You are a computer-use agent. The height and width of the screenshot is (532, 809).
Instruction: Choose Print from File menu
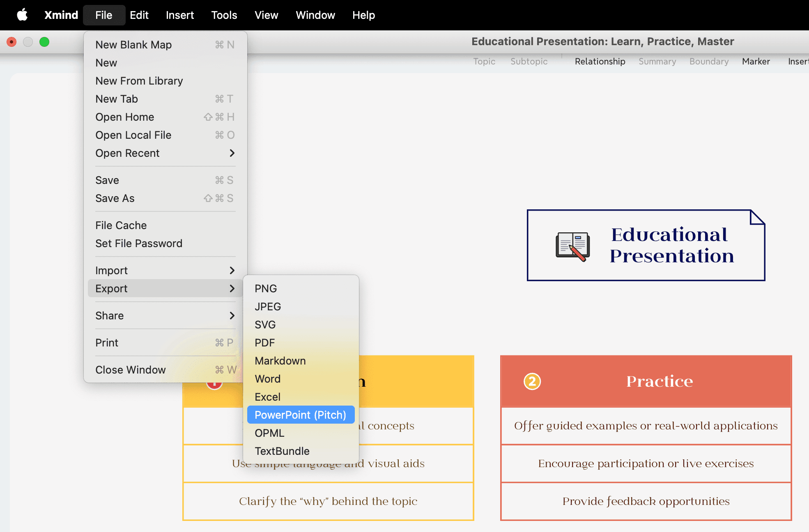(x=165, y=343)
